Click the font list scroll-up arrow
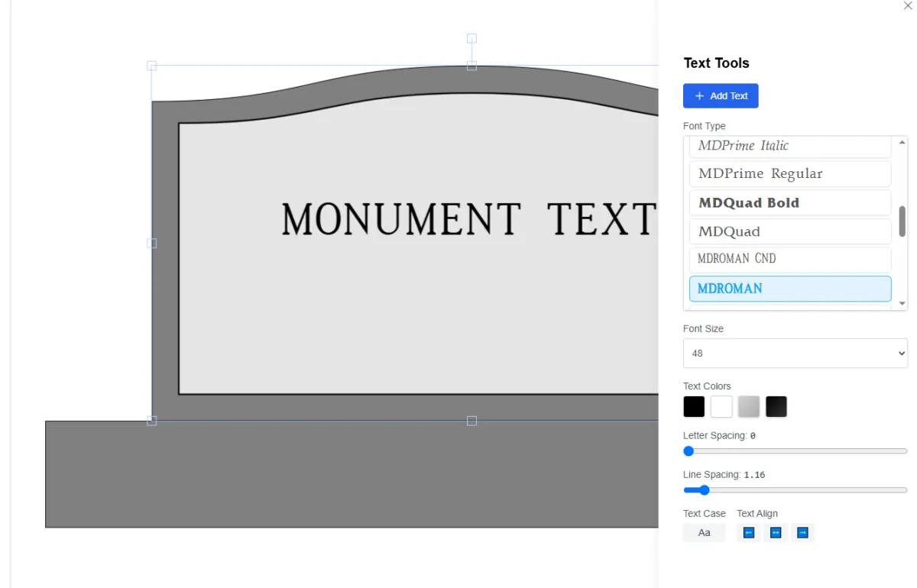 tap(902, 142)
